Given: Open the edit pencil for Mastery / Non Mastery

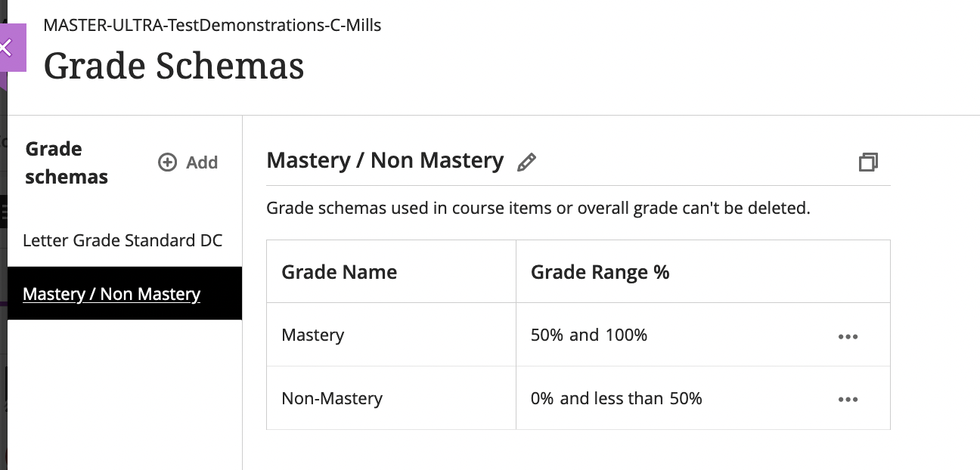Looking at the screenshot, I should 527,162.
